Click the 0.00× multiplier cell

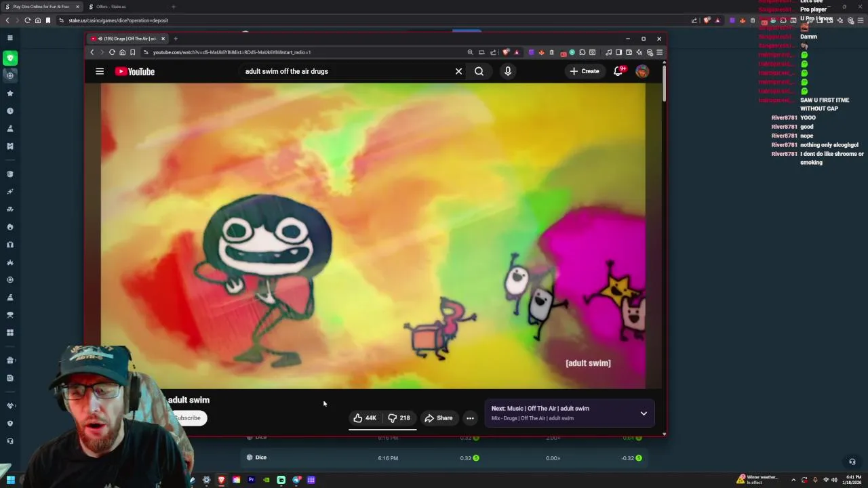click(553, 458)
